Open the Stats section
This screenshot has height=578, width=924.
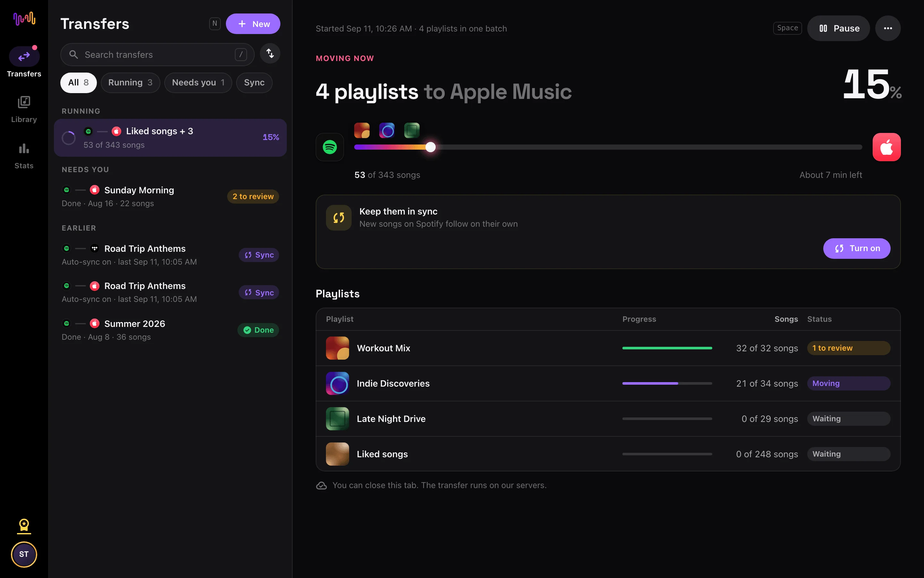[24, 156]
